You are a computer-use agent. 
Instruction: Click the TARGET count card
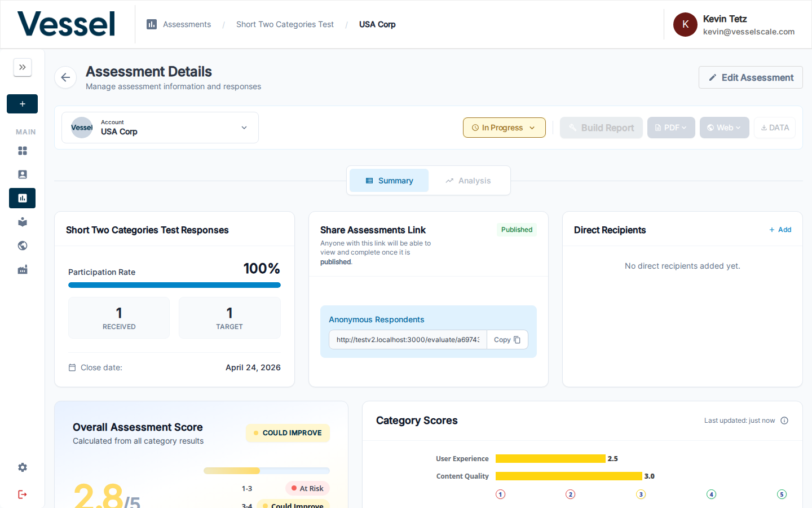230,318
